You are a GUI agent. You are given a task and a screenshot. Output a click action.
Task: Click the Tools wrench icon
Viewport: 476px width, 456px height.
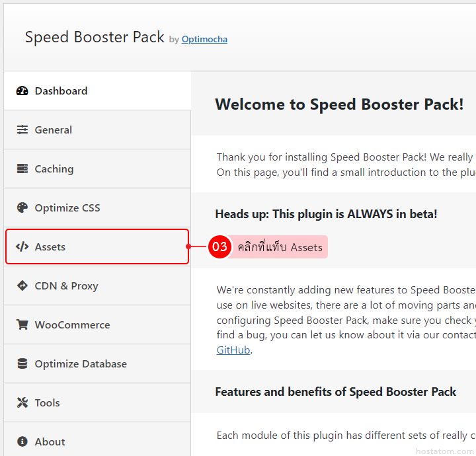pyautogui.click(x=22, y=403)
